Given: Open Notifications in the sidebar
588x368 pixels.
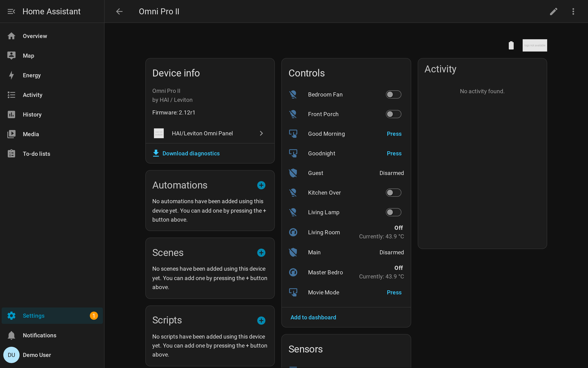Looking at the screenshot, I should pos(52,335).
